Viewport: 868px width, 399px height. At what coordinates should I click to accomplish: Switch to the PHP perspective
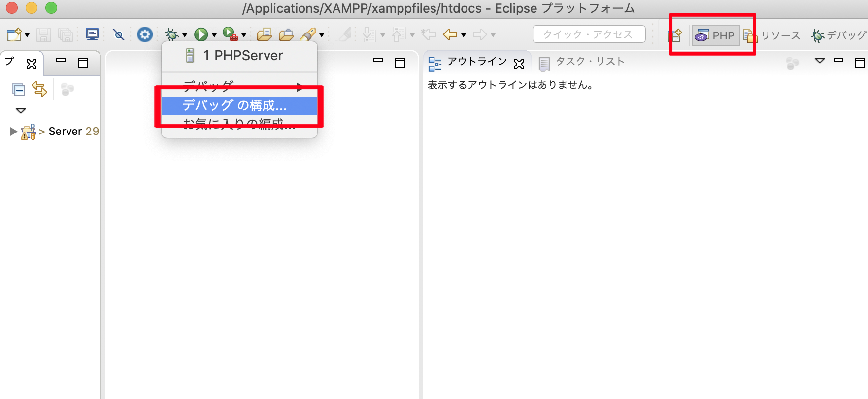pyautogui.click(x=715, y=35)
